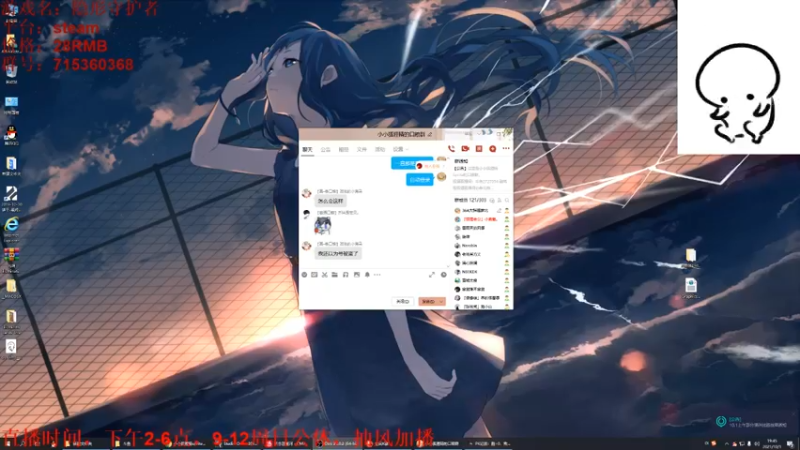Show hidden tray icons chevron

coord(727,444)
